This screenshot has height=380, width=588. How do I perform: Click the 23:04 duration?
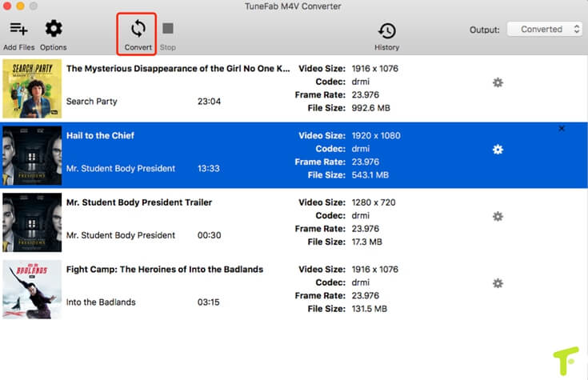click(x=209, y=102)
